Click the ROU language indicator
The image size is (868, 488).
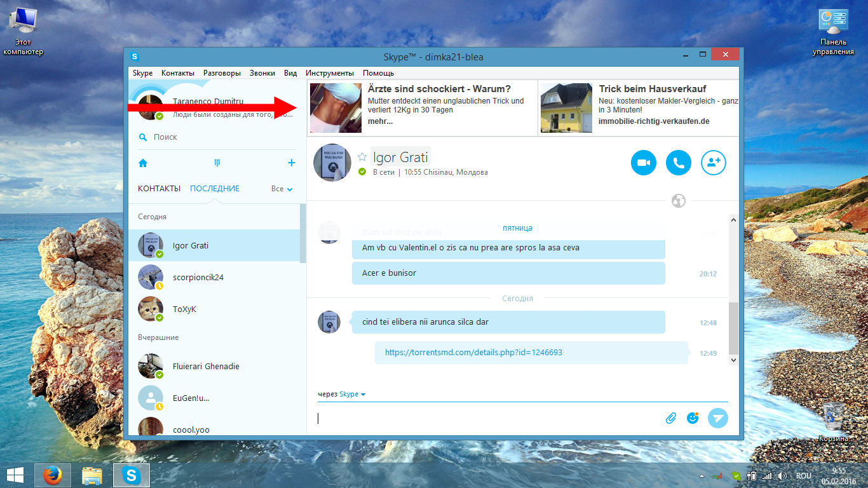coord(804,475)
